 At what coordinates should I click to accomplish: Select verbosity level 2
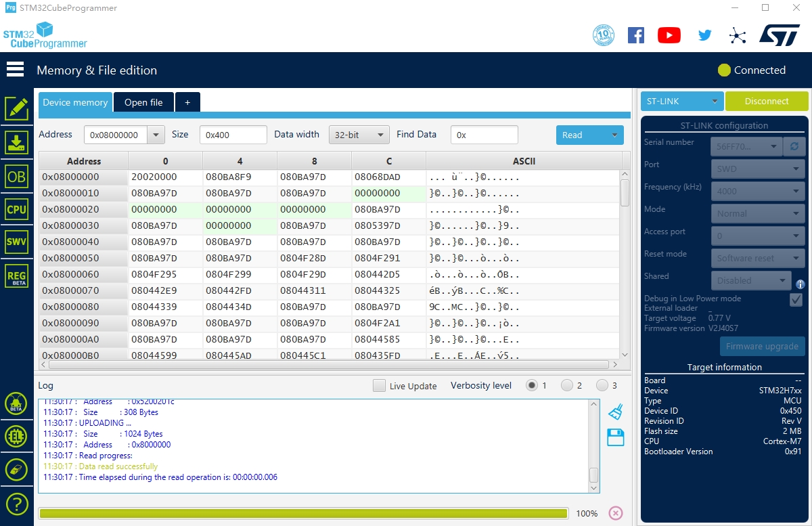[567, 385]
